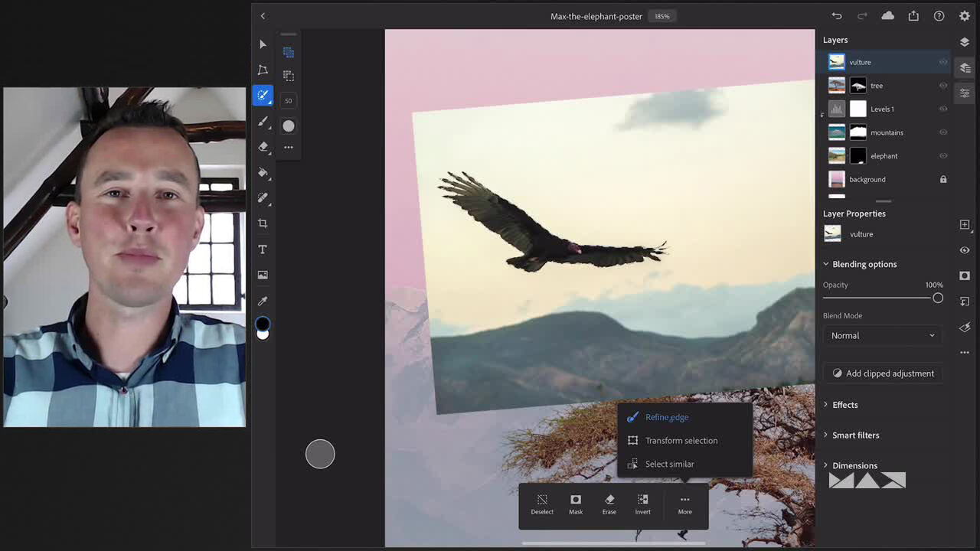The image size is (980, 551).
Task: Select the Move tool
Action: (x=263, y=44)
